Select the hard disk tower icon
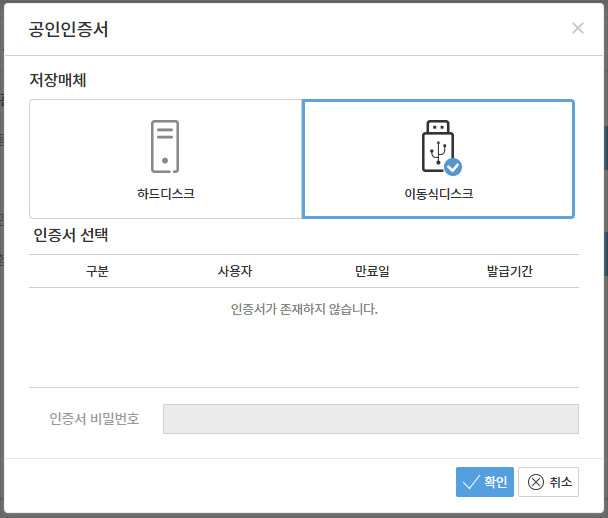Screen dimensions: 608x518 165,146
